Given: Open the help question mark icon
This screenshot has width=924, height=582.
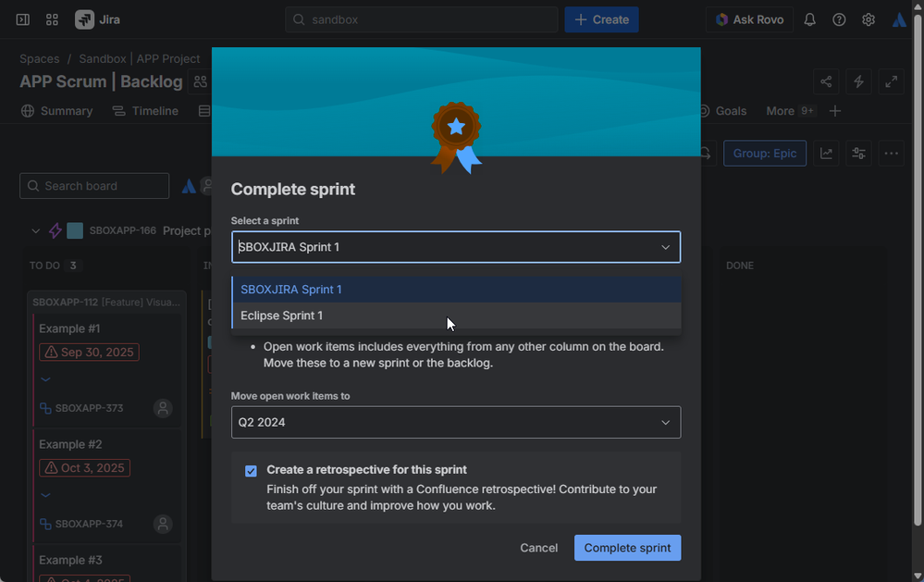Looking at the screenshot, I should point(839,19).
